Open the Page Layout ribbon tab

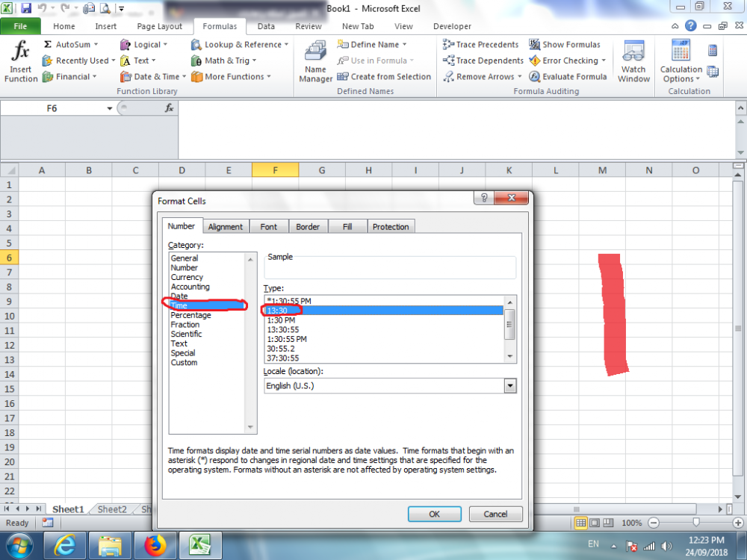click(160, 26)
